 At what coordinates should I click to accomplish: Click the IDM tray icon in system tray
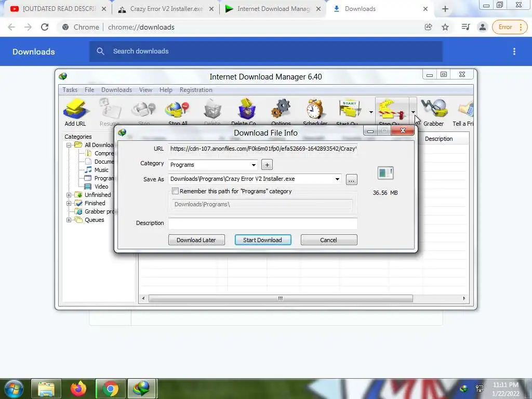pos(463,389)
